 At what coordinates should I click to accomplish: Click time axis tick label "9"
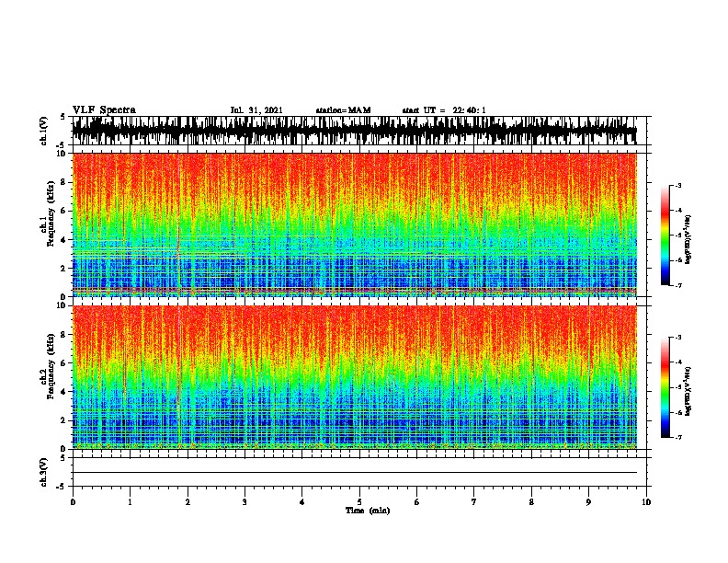coord(588,502)
